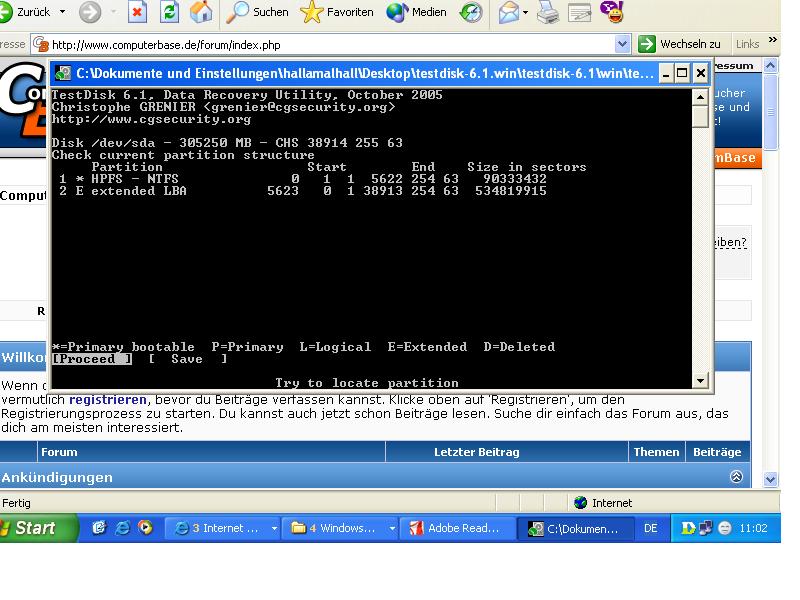The image size is (800, 600).
Task: Open the Yahoo messenger smiley icon
Action: tap(612, 11)
